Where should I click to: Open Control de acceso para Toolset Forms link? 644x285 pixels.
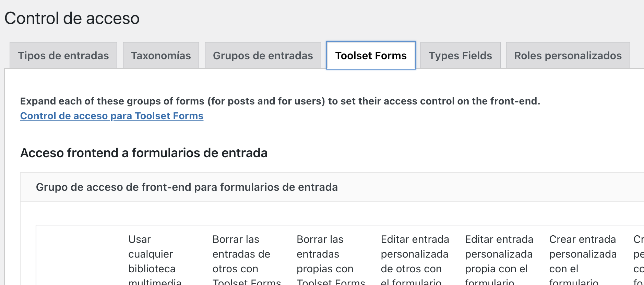[x=112, y=116]
